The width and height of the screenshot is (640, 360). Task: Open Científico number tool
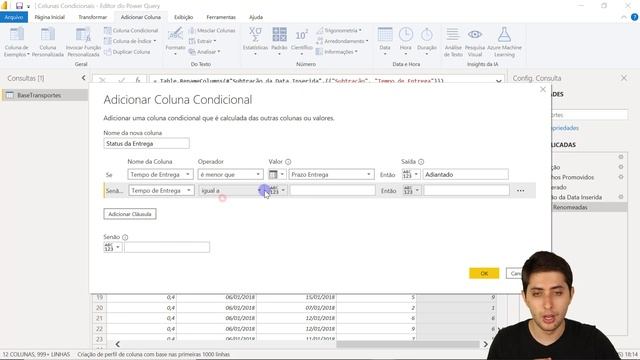click(x=302, y=41)
